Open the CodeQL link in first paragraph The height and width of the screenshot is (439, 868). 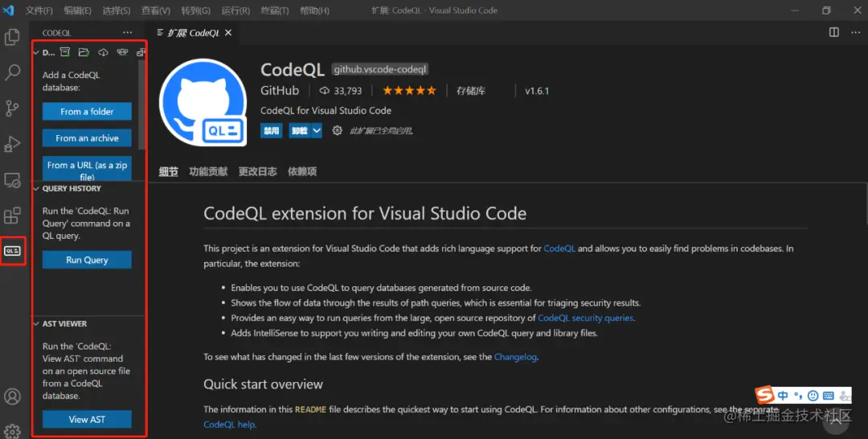pos(559,248)
